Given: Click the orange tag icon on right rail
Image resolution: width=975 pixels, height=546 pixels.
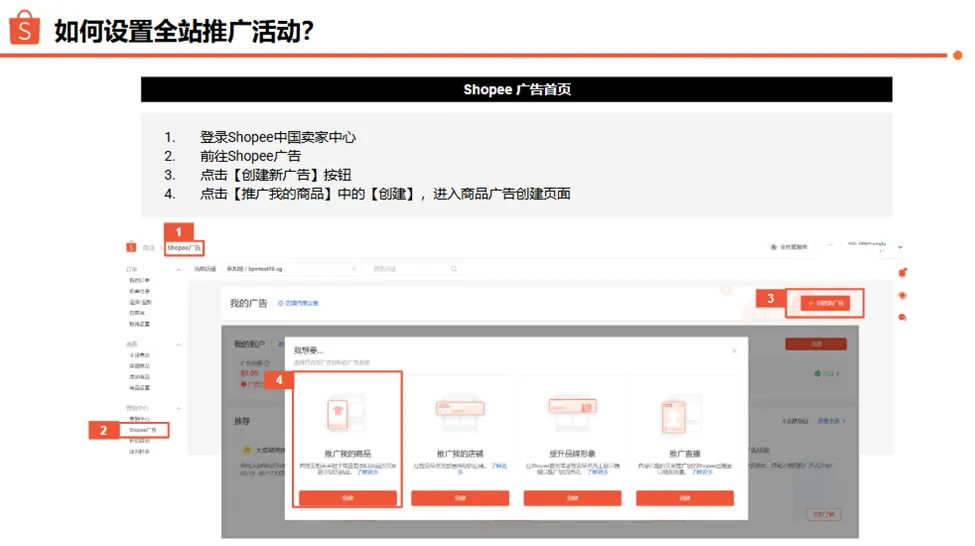Looking at the screenshot, I should click(902, 295).
